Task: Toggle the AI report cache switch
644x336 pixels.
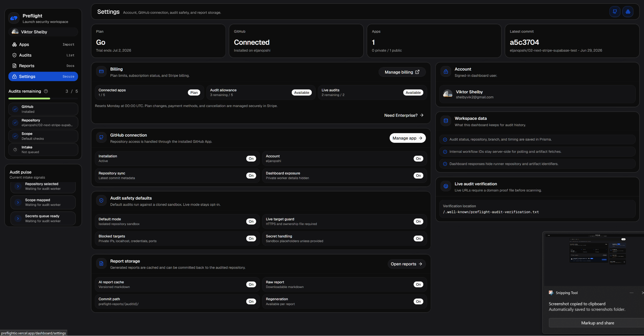Action: click(x=251, y=284)
